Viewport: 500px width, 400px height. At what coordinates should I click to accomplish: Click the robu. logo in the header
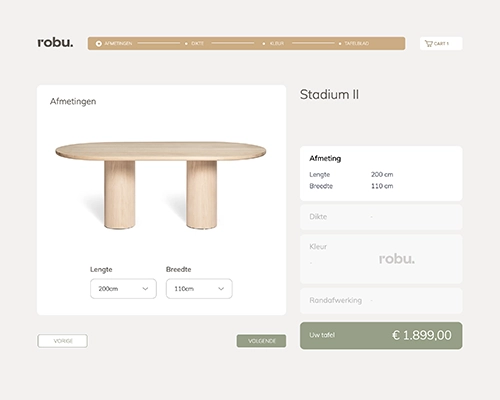point(55,43)
